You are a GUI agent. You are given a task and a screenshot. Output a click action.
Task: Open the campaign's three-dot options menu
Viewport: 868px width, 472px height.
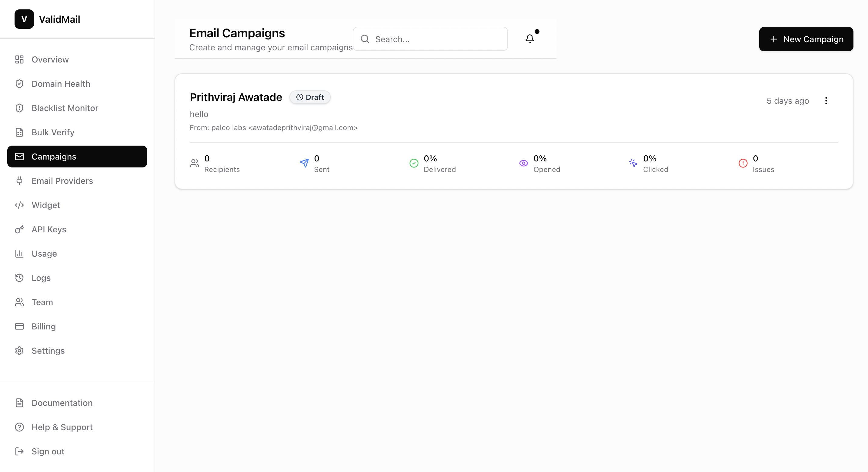(826, 100)
